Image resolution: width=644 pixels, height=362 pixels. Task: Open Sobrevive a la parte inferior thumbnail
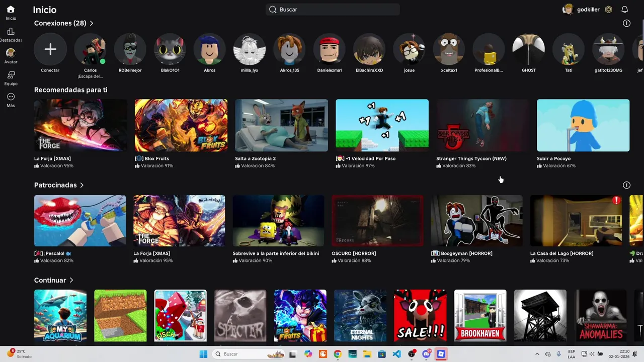coord(278,221)
